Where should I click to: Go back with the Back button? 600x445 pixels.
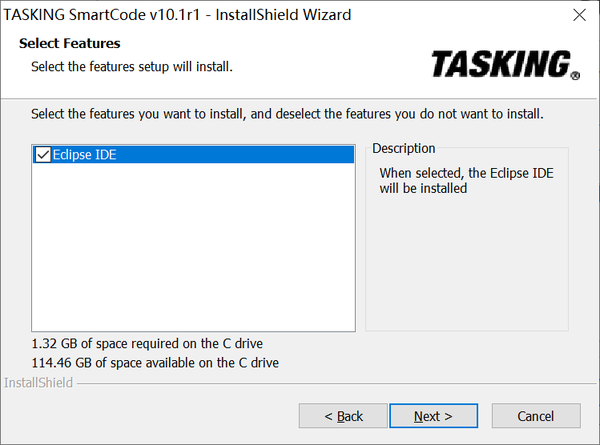click(x=344, y=416)
